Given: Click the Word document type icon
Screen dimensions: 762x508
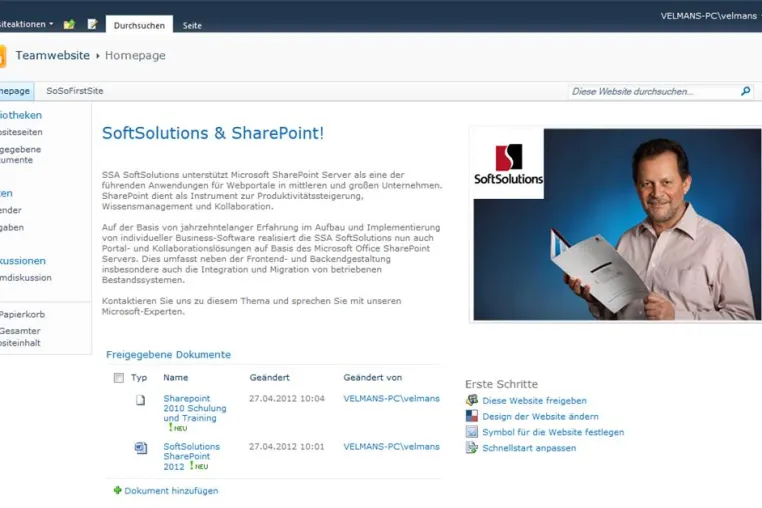Looking at the screenshot, I should pos(141,448).
